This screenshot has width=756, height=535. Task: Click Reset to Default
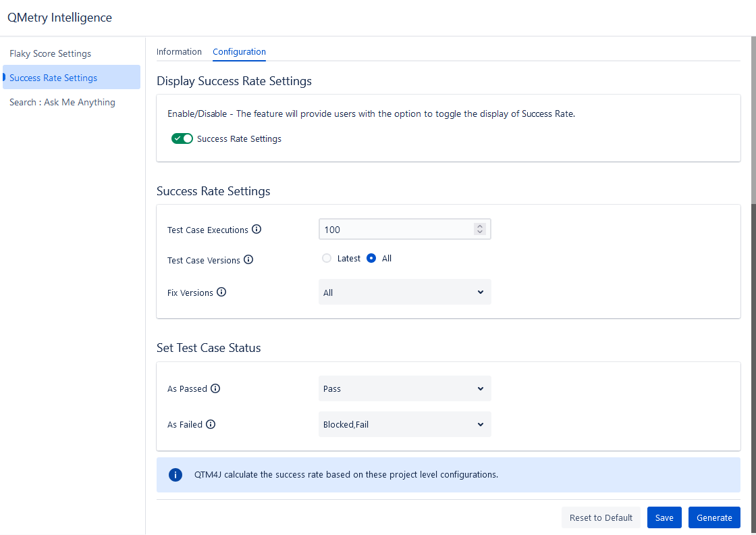click(x=600, y=517)
